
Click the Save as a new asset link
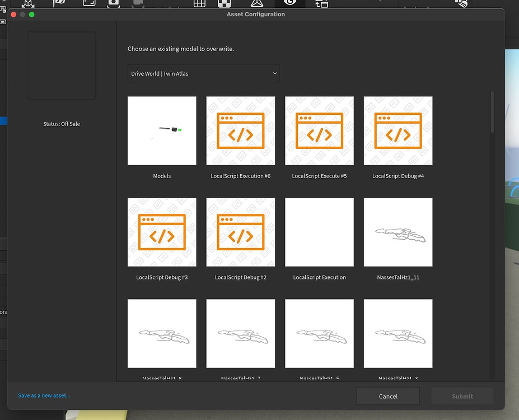(44, 395)
